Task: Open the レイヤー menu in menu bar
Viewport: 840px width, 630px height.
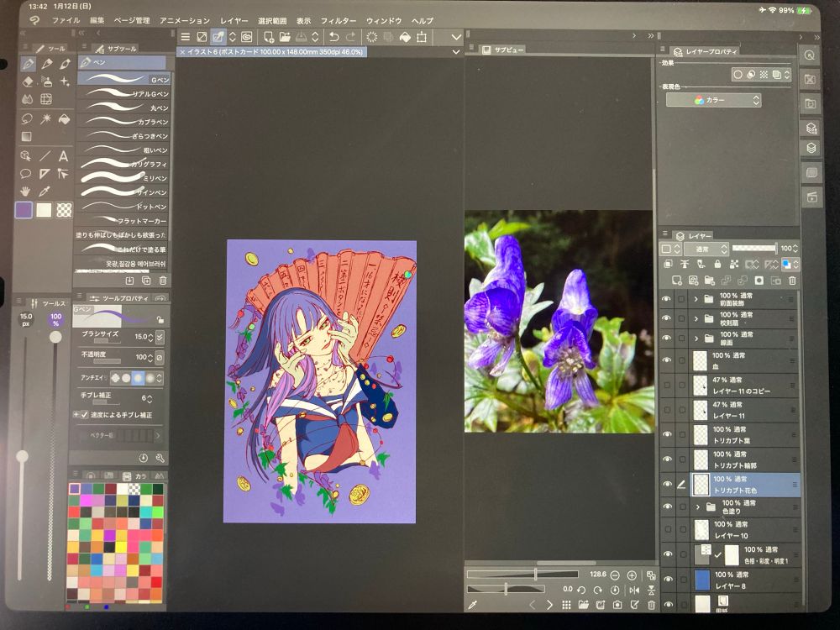Action: click(x=234, y=19)
